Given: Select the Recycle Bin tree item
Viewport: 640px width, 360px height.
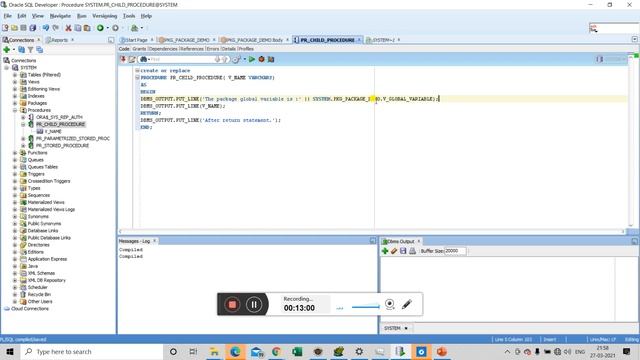Looking at the screenshot, I should click(39, 294).
